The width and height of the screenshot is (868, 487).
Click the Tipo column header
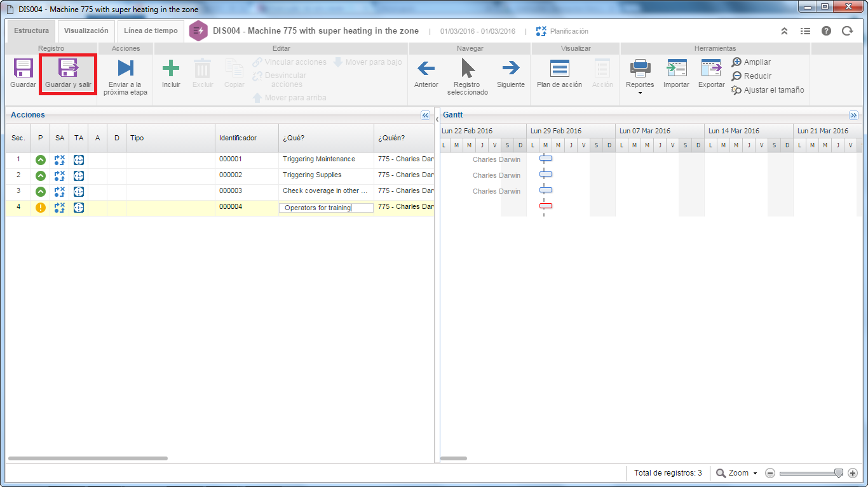tap(170, 138)
